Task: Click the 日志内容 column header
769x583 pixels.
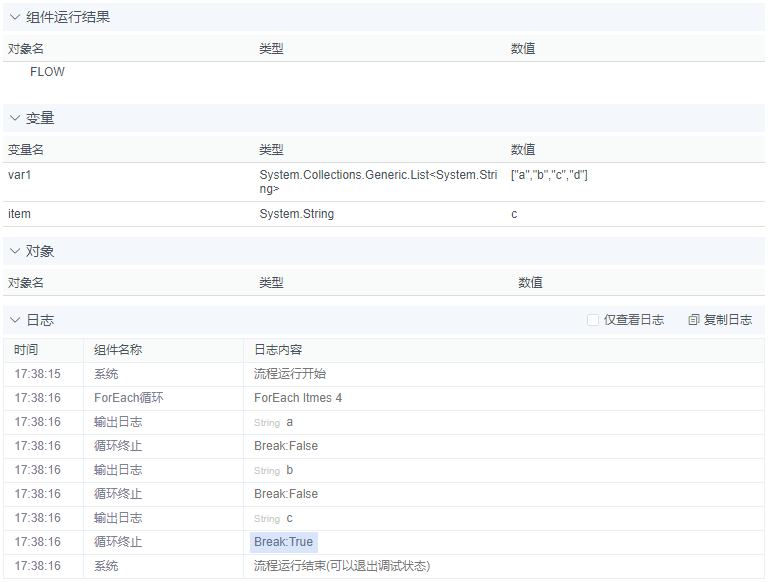Action: 278,350
